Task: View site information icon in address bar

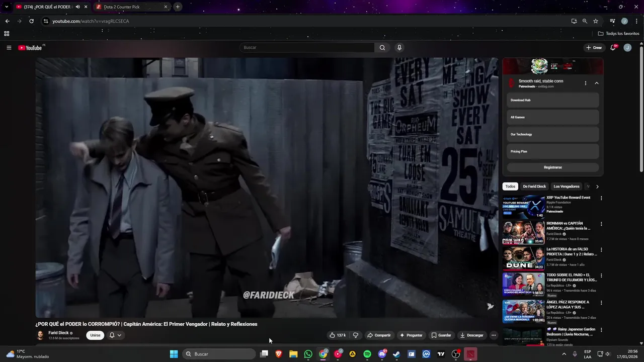Action: coord(46,21)
